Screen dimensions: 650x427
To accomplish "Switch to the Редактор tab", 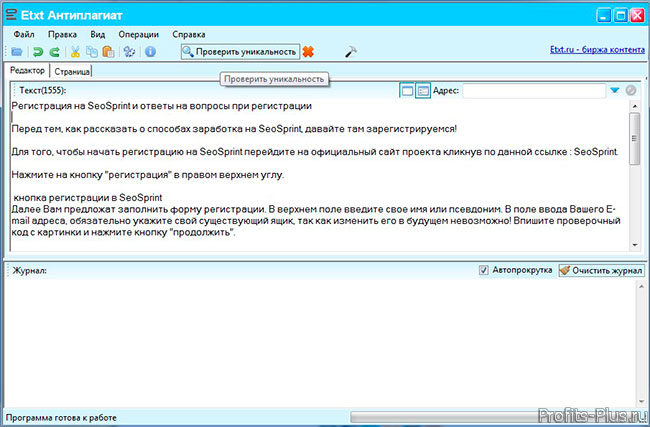I will (27, 70).
